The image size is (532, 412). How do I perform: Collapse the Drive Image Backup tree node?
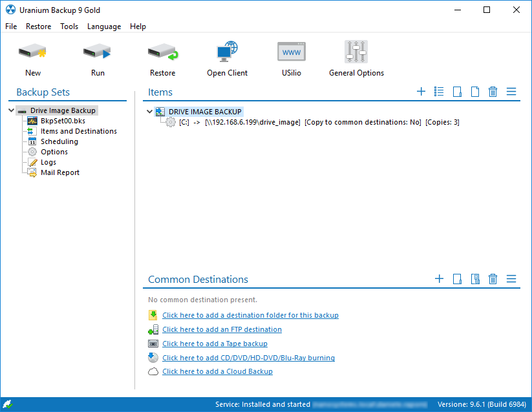(11, 110)
